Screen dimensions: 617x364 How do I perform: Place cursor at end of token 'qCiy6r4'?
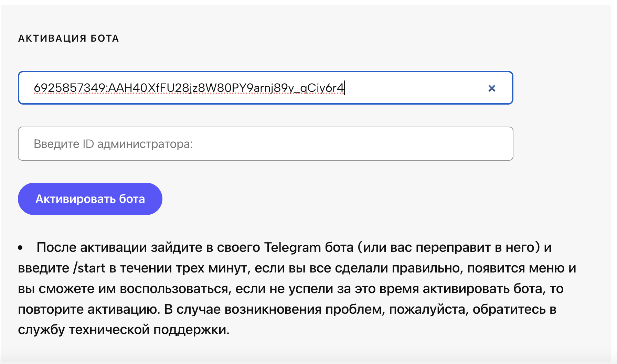[x=344, y=88]
